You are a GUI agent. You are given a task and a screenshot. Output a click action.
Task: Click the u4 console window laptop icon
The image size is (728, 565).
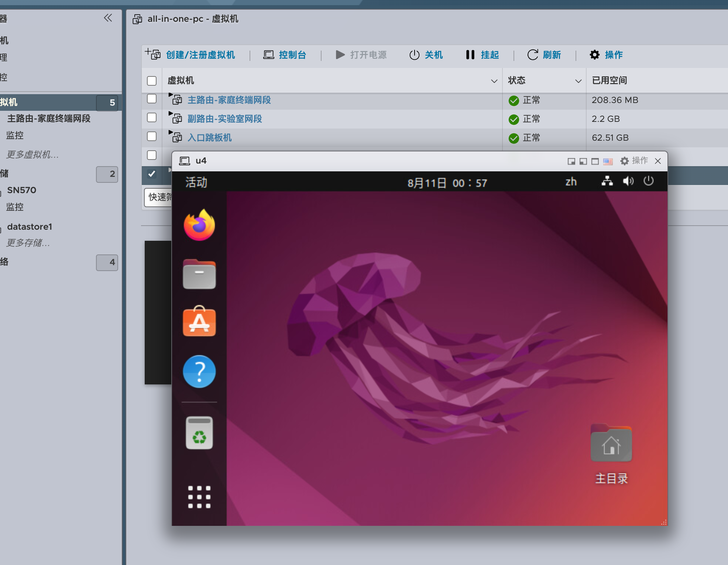(x=184, y=161)
